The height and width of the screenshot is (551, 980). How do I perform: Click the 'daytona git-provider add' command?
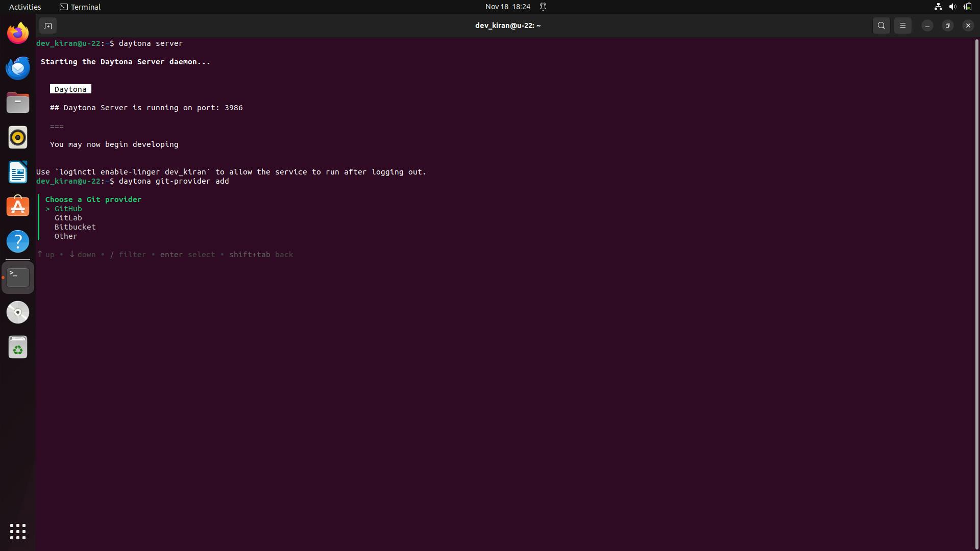(x=174, y=181)
